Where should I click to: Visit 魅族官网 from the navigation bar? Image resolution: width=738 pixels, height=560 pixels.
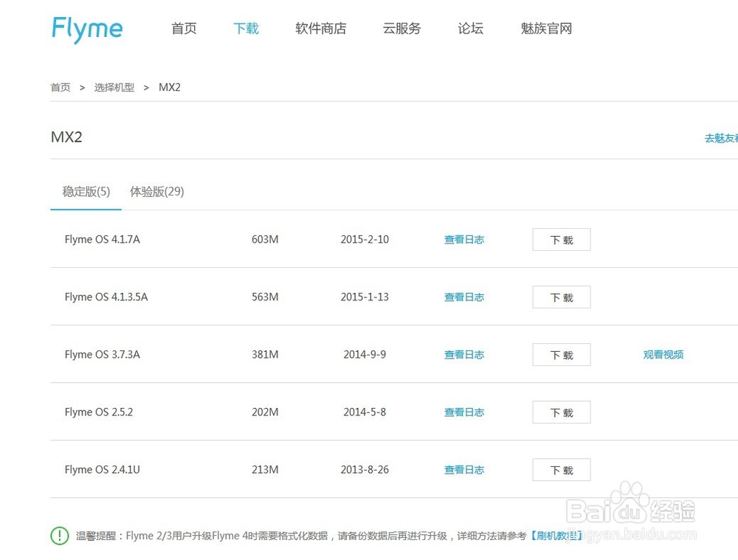click(545, 28)
